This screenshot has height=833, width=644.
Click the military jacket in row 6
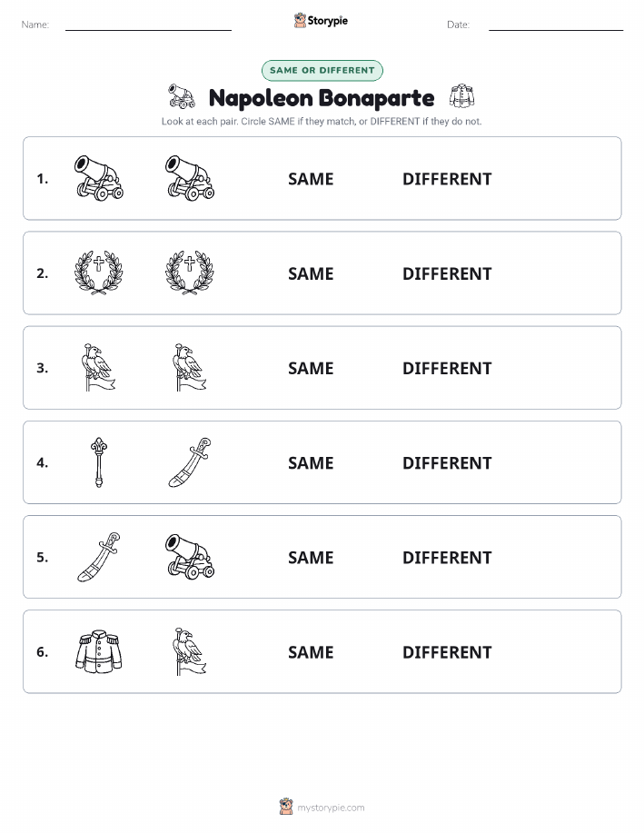[x=99, y=651]
